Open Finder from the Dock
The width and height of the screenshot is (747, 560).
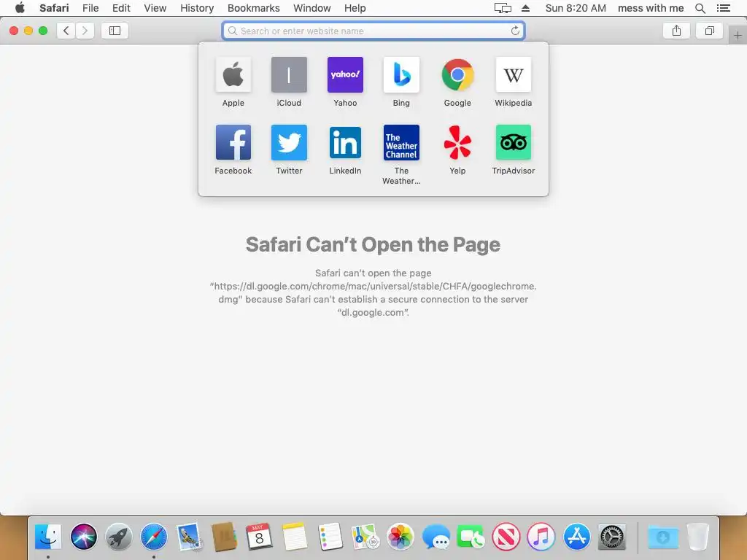click(x=48, y=537)
